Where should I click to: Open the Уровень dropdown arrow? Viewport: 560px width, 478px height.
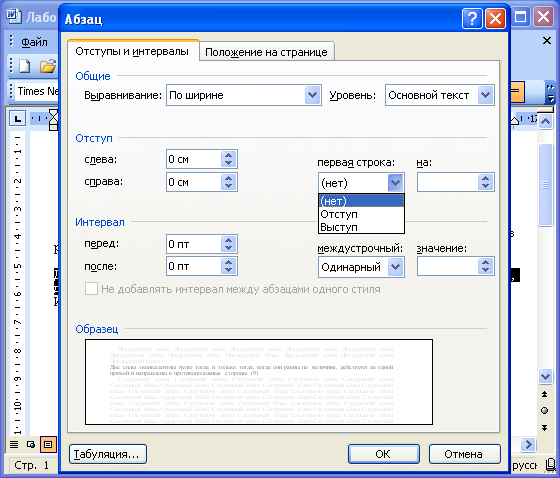(x=485, y=95)
